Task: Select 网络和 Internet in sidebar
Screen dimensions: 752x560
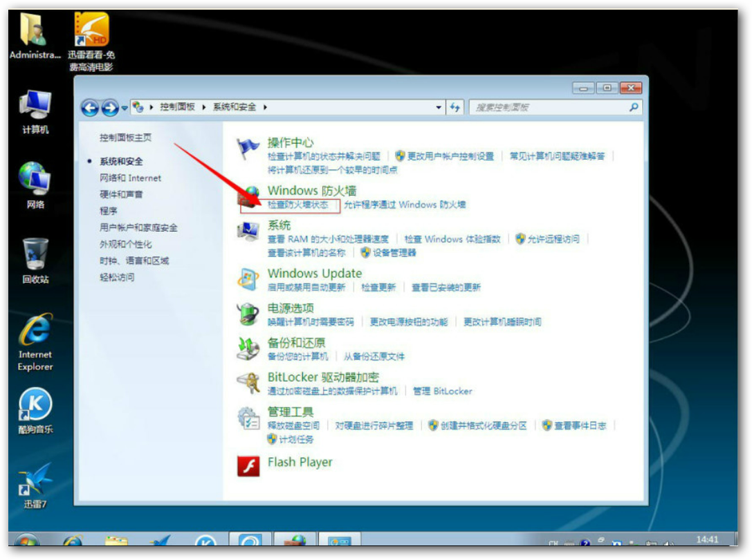Action: tap(131, 178)
